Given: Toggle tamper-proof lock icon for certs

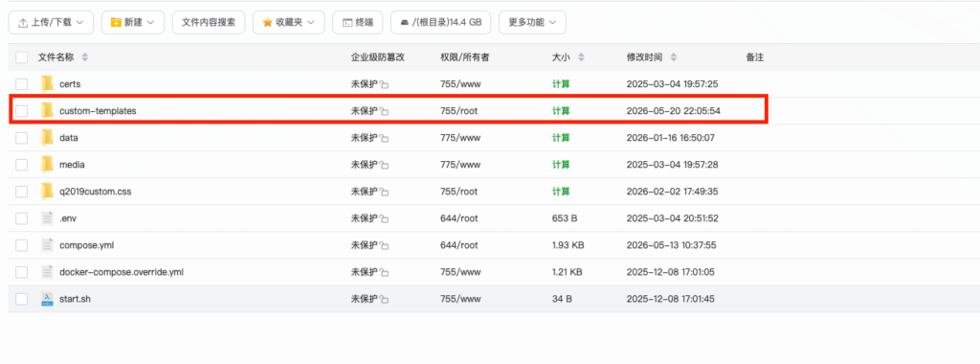Looking at the screenshot, I should pyautogui.click(x=385, y=84).
